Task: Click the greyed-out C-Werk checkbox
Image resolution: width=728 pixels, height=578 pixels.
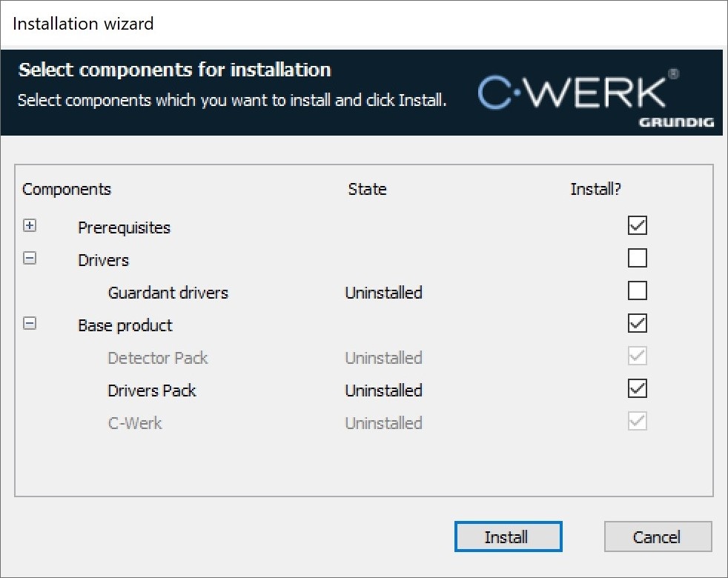Action: click(x=637, y=421)
